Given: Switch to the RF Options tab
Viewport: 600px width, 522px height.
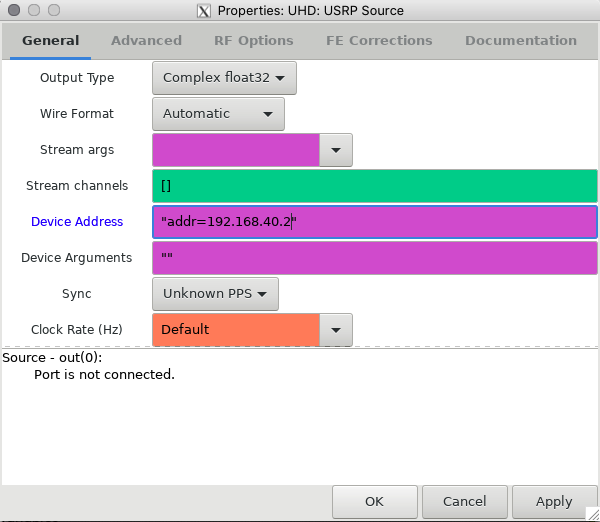Looking at the screenshot, I should 254,41.
